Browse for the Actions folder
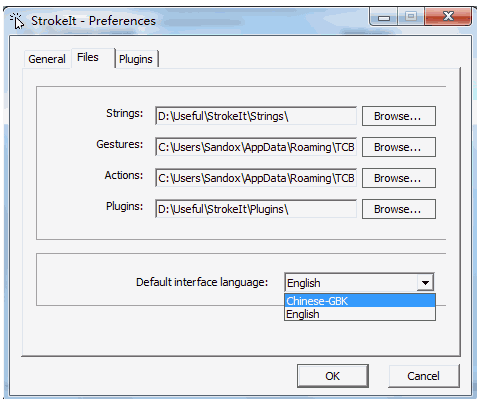The height and width of the screenshot is (404, 480). click(x=399, y=178)
